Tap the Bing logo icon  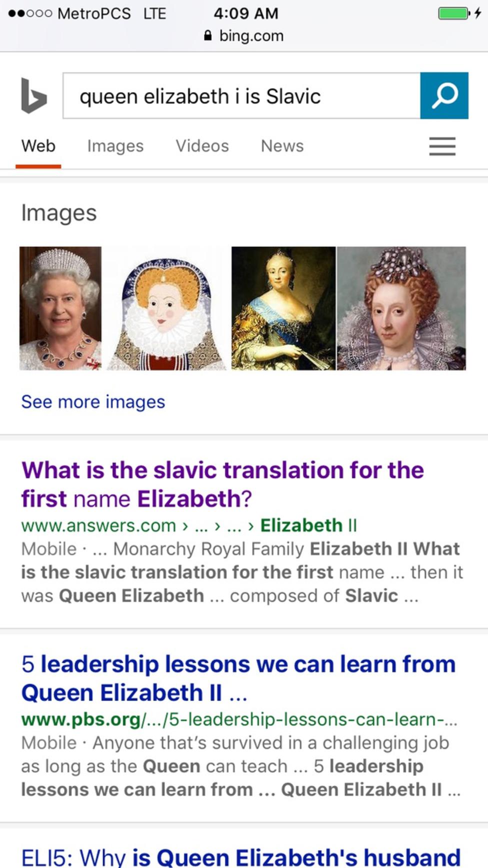[x=34, y=95]
